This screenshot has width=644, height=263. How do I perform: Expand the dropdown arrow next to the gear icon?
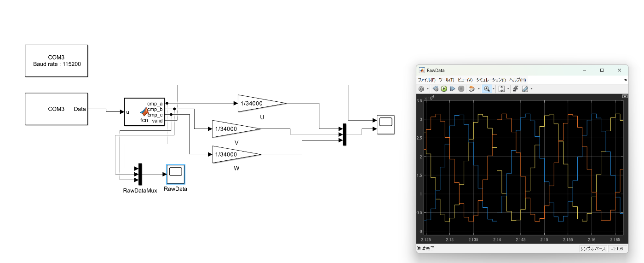pyautogui.click(x=428, y=88)
